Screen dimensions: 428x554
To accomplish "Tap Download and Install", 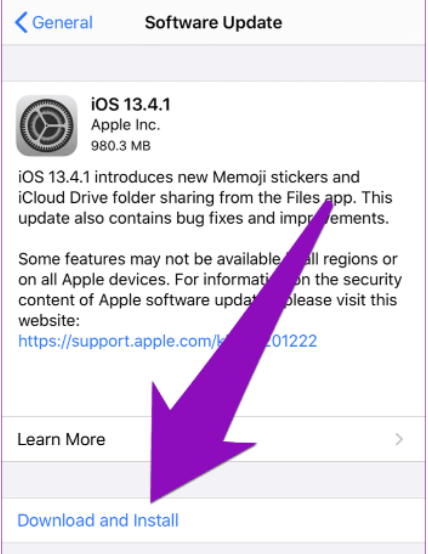I will [x=98, y=520].
